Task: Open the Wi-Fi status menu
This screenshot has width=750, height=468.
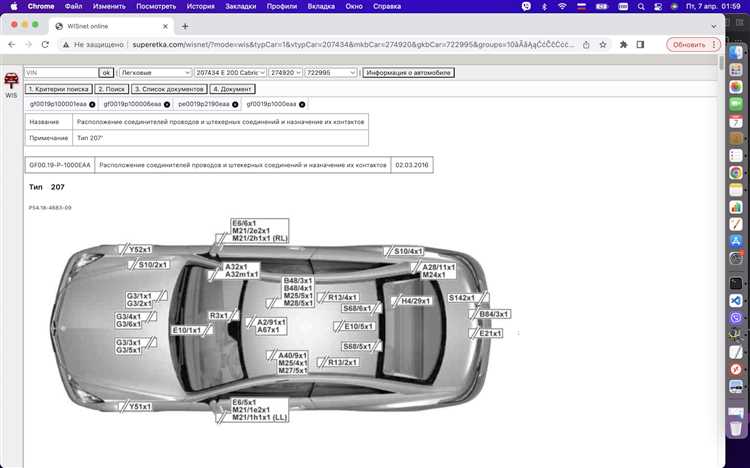Action: (x=562, y=6)
